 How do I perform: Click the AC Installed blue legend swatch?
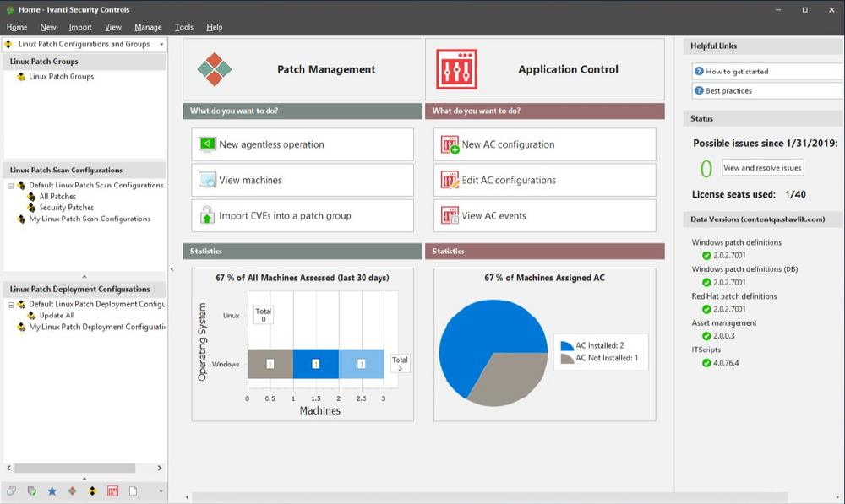[x=567, y=345]
